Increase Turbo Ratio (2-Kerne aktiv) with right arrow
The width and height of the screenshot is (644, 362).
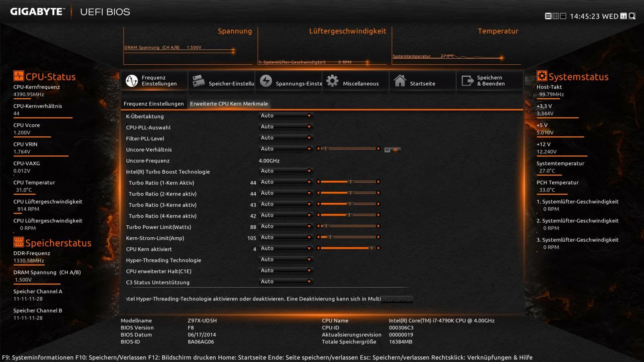click(x=378, y=193)
